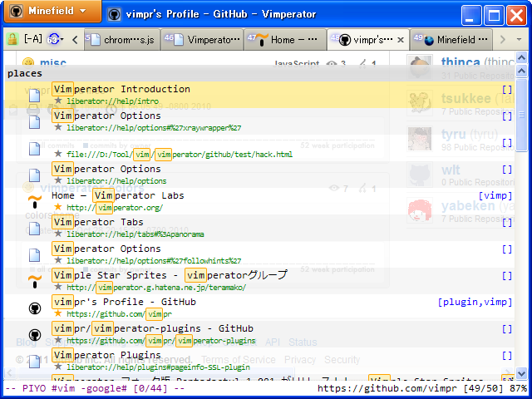Click orange bookmark star for github.com/vimpr

(58, 313)
